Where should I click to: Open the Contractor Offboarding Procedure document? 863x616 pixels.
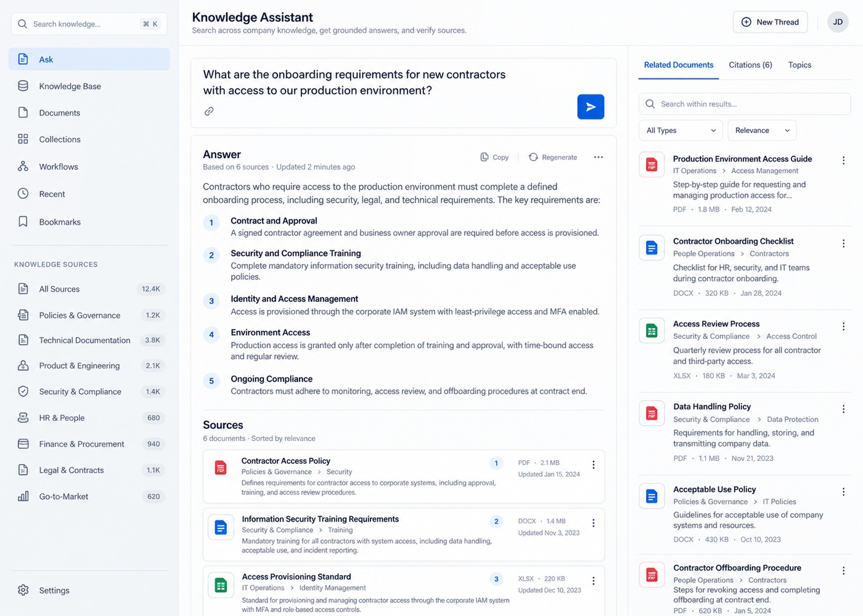point(737,568)
